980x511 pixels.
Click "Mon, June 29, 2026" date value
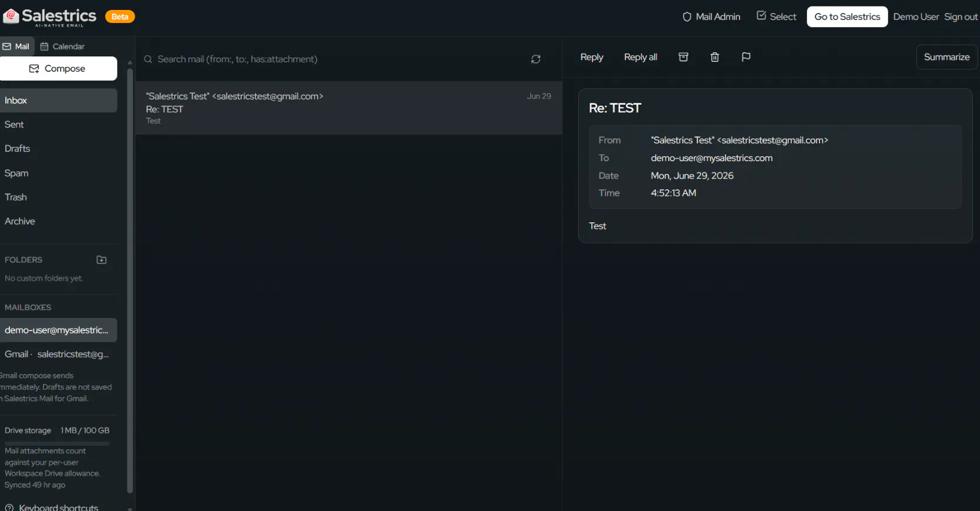pyautogui.click(x=692, y=175)
